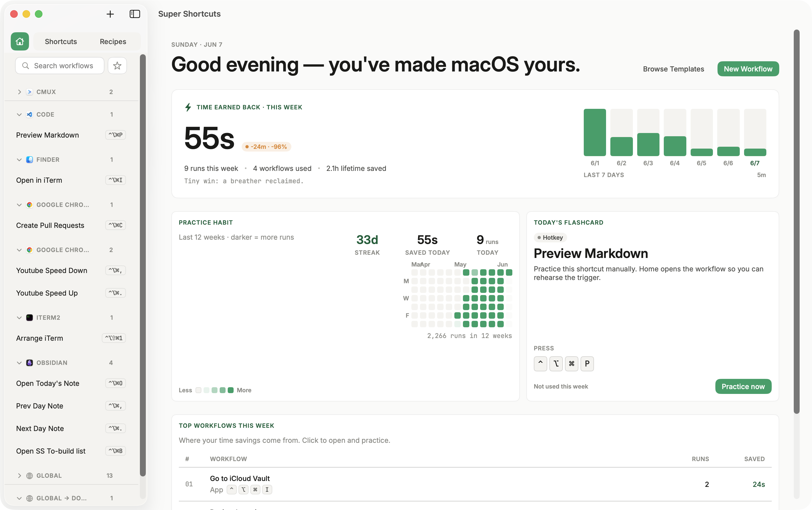
Task: Click Chrome icon above Youtube Speed Down
Action: coord(30,250)
